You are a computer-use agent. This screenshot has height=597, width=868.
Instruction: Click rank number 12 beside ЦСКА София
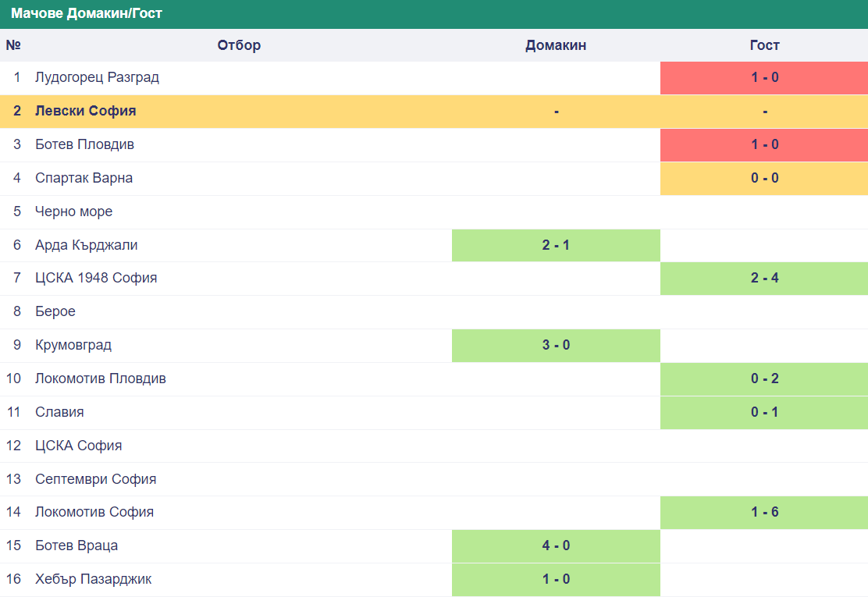click(x=13, y=446)
